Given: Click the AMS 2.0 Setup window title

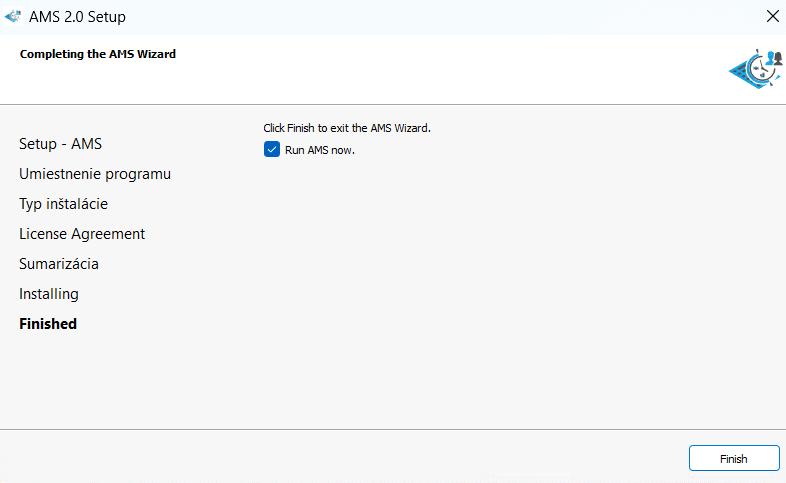Looking at the screenshot, I should (78, 17).
